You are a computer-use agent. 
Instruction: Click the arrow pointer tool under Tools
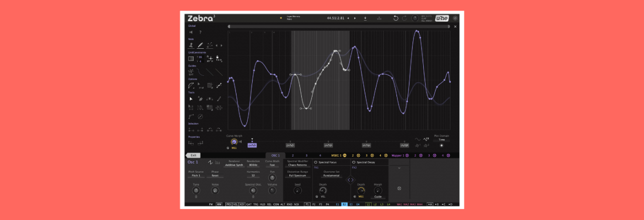[191, 99]
